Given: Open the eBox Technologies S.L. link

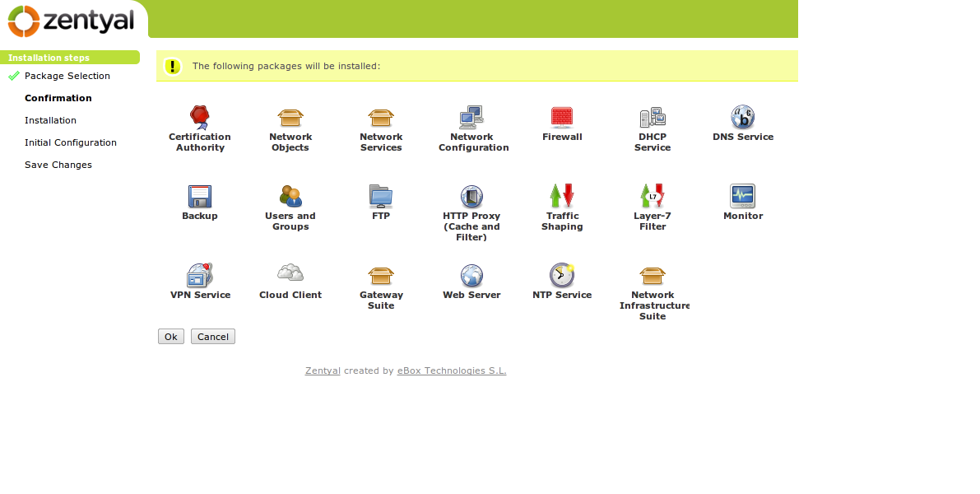Looking at the screenshot, I should [452, 370].
